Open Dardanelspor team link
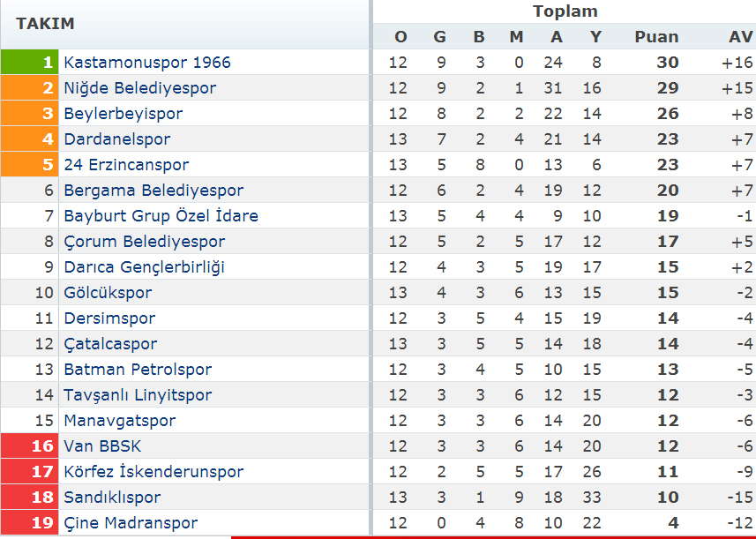Viewport: 756px width, 539px height. 116,139
